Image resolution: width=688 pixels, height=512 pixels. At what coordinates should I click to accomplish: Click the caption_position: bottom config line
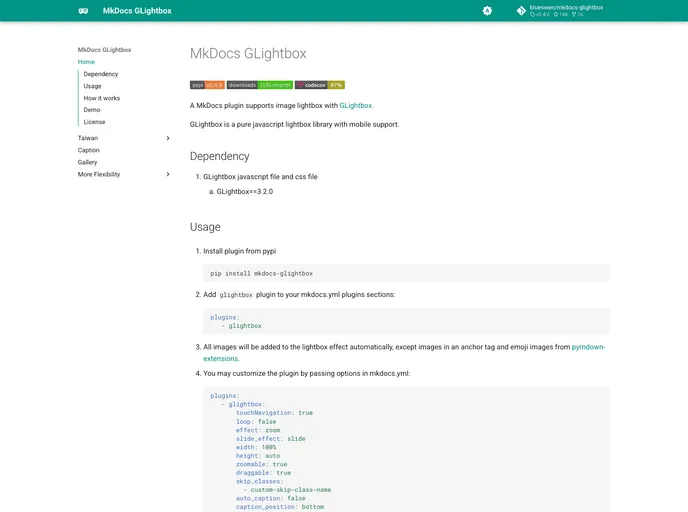[x=280, y=507]
